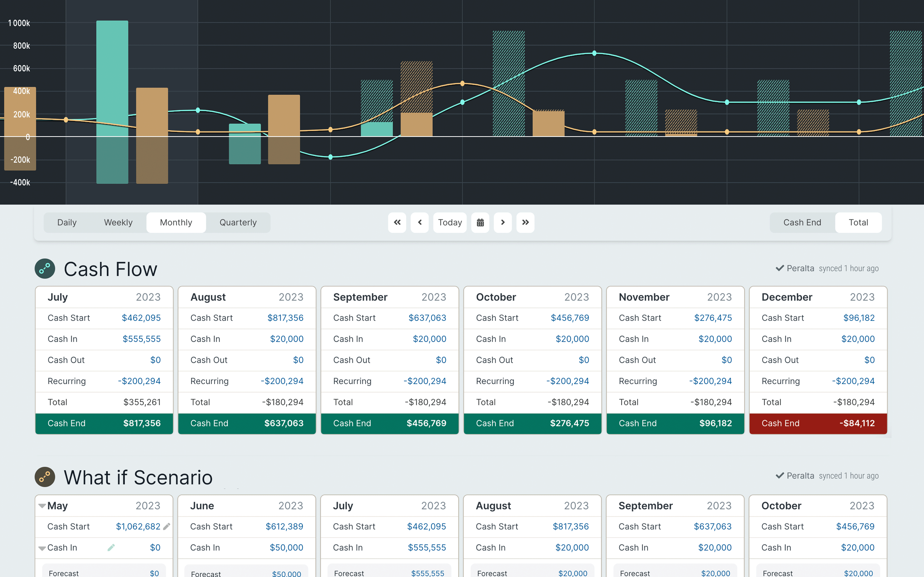Open the calendar date picker icon

coord(480,222)
